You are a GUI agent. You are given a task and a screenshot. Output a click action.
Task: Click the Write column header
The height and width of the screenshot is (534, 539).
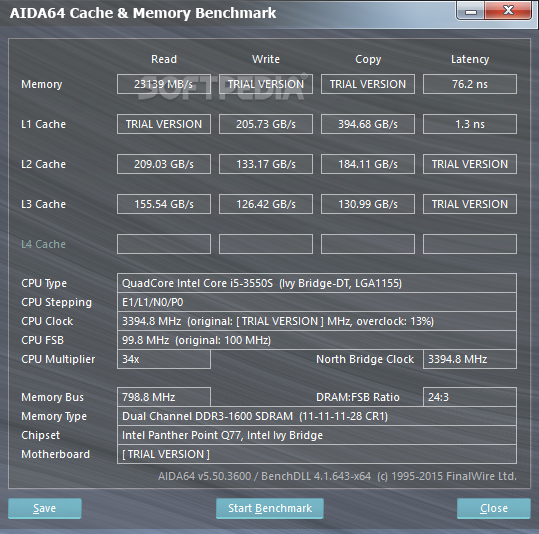[266, 59]
